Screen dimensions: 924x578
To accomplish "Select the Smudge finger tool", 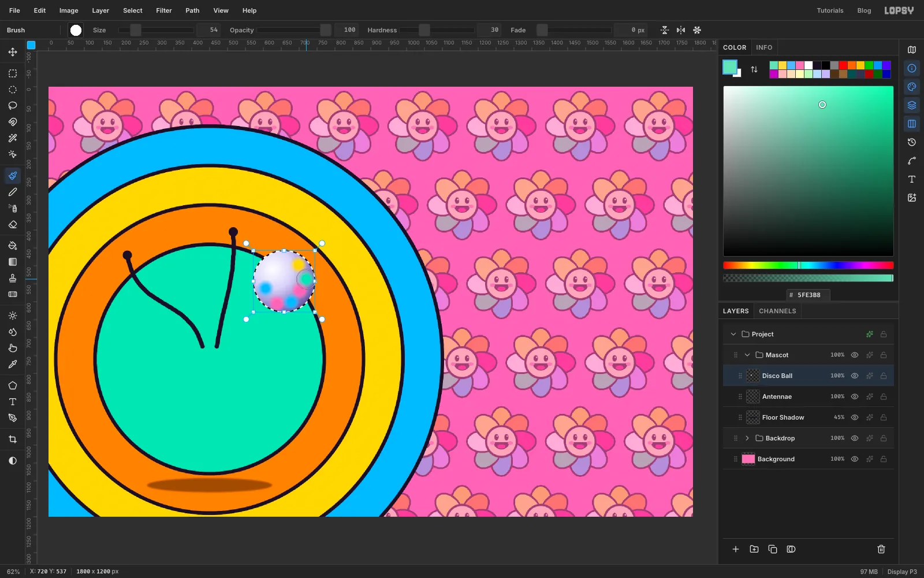I will (12, 348).
